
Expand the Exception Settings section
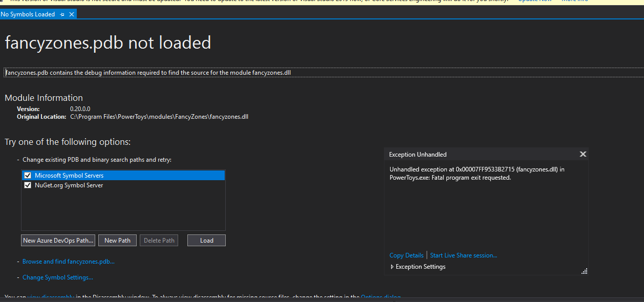tap(418, 267)
